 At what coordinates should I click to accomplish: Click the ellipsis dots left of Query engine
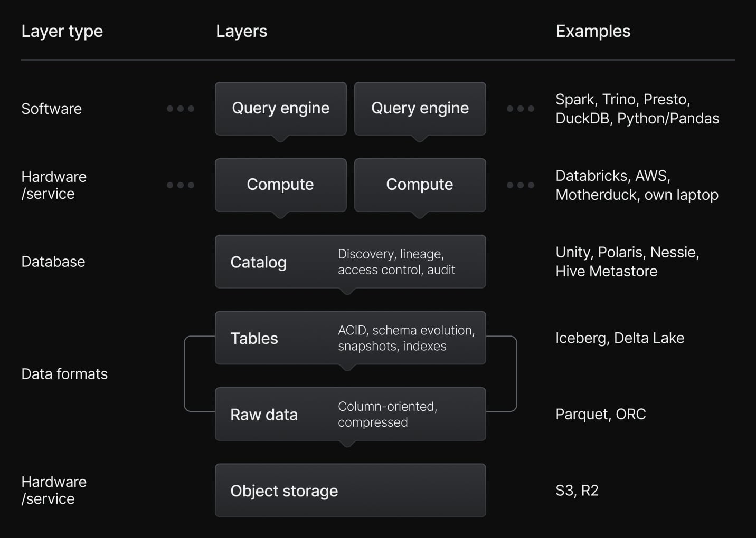[x=181, y=109]
